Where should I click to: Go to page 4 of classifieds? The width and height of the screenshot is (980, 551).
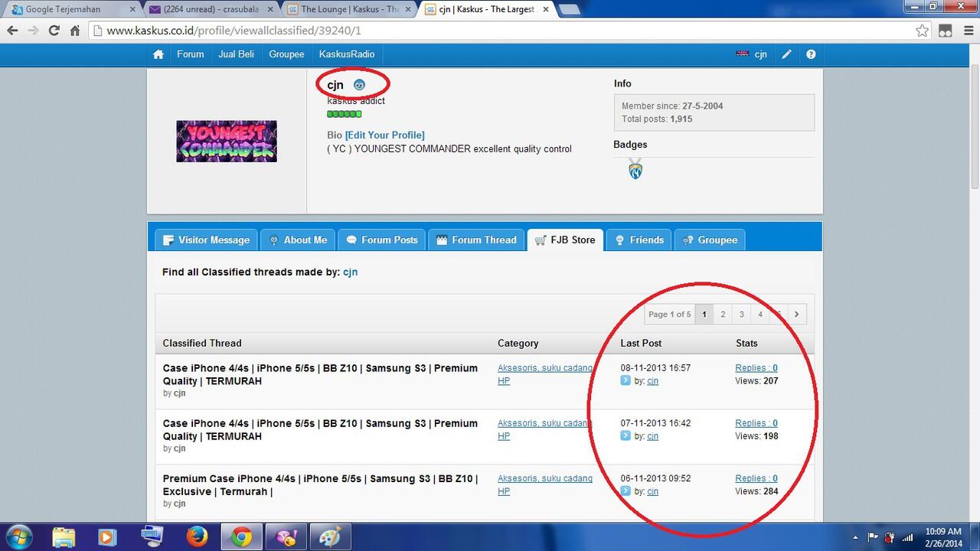pyautogui.click(x=760, y=314)
